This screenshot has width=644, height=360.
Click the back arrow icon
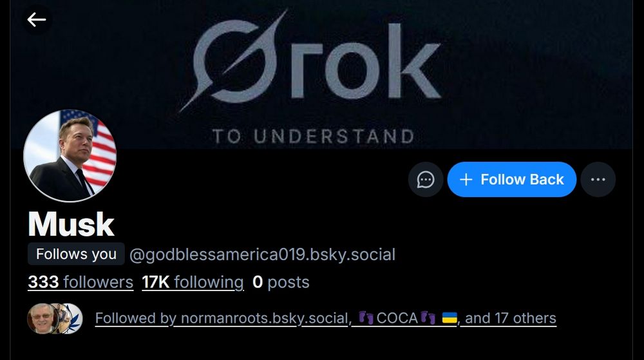[36, 20]
